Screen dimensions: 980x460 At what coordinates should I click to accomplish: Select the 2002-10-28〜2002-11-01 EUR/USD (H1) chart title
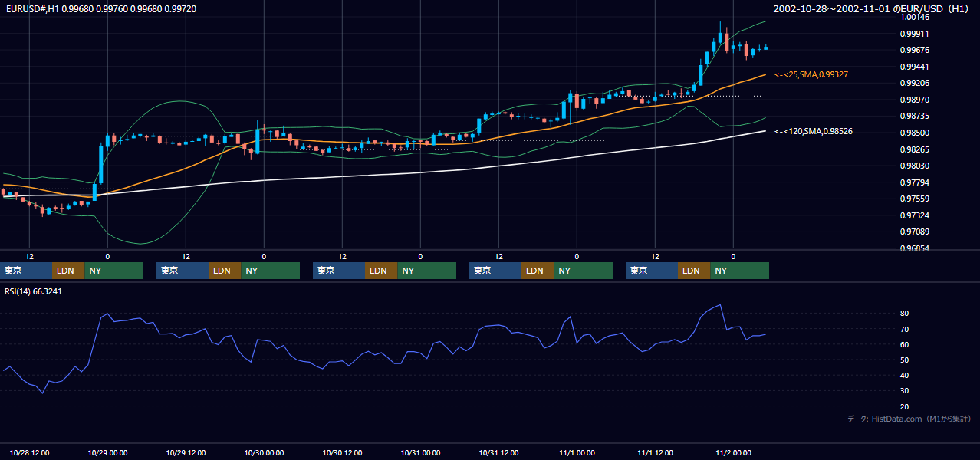(873, 9)
